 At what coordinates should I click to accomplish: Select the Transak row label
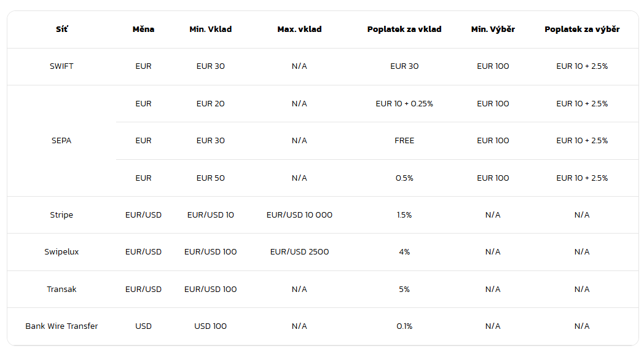[61, 289]
